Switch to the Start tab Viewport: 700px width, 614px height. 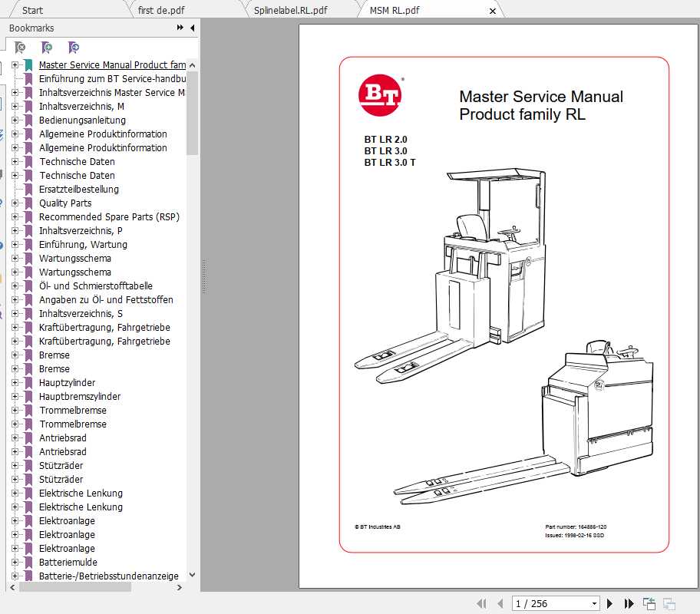(x=32, y=10)
